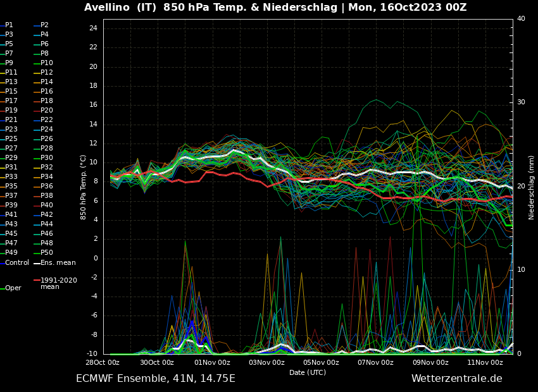Click the 1991-2020 mean legend entry
538x392 pixels.
click(58, 283)
